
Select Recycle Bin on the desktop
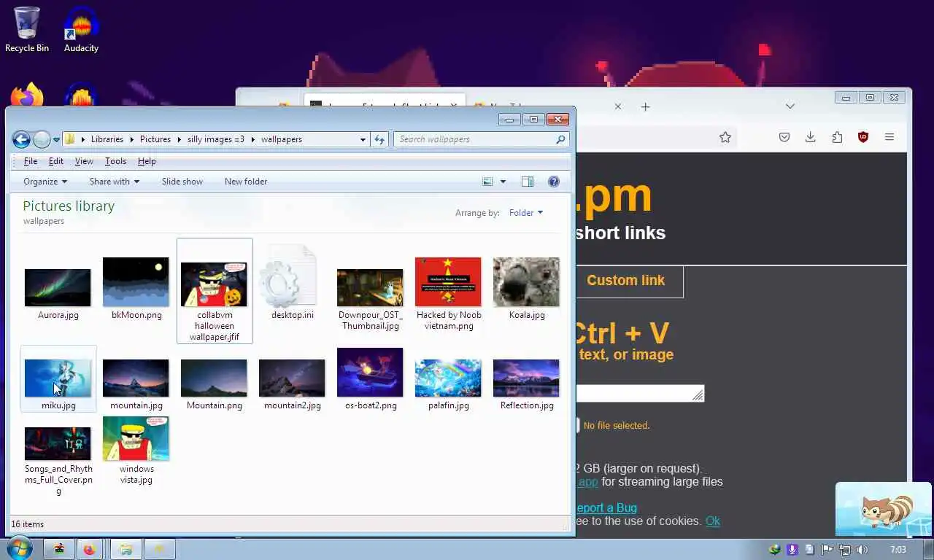(27, 29)
